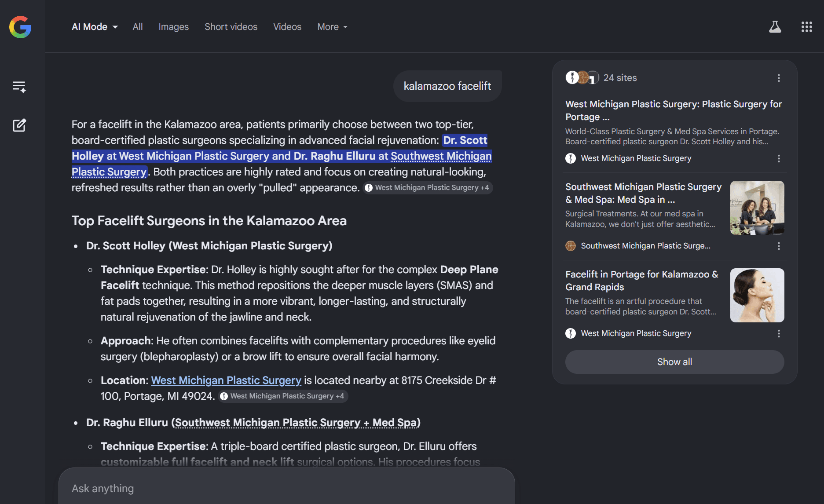Click Southwest Michigan Plastic Surgery source favicon
The height and width of the screenshot is (504, 824).
click(571, 246)
